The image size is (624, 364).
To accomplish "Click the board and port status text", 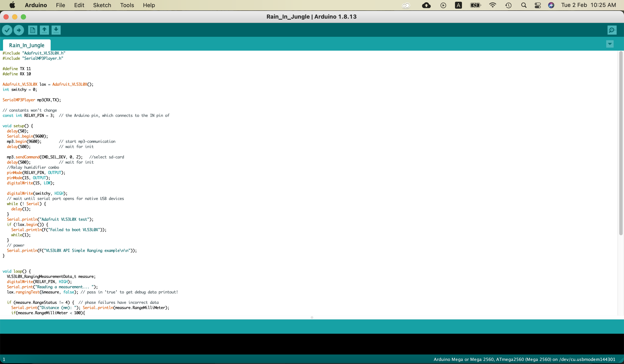I will point(524,359).
